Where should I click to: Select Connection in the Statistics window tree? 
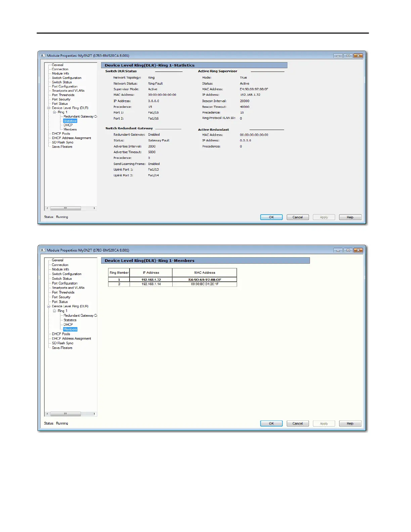[60, 69]
